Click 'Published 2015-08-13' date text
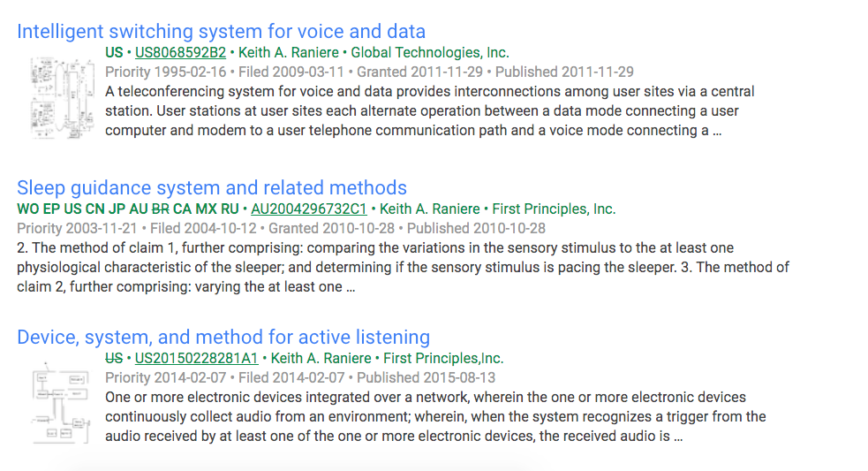 [x=426, y=378]
